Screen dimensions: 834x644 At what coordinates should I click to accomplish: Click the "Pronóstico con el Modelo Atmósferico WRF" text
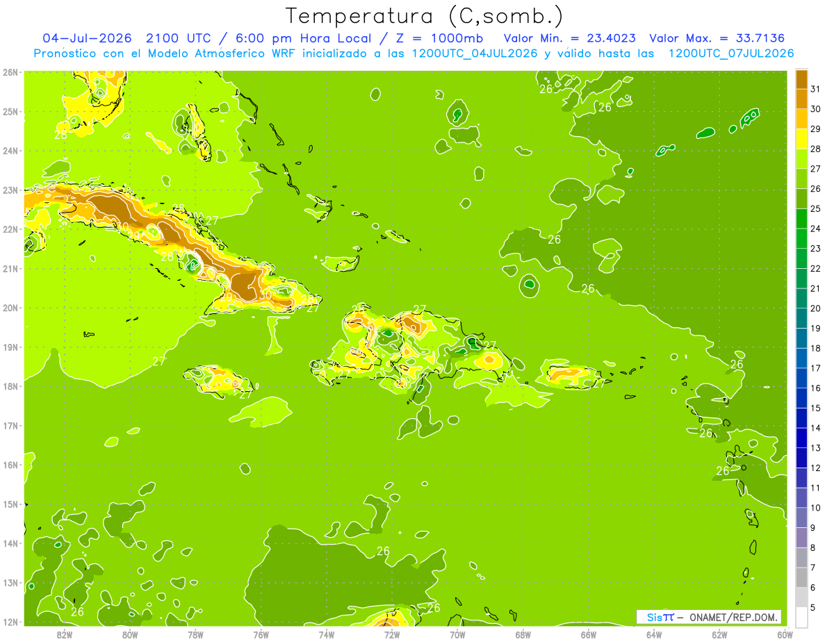tap(165, 53)
